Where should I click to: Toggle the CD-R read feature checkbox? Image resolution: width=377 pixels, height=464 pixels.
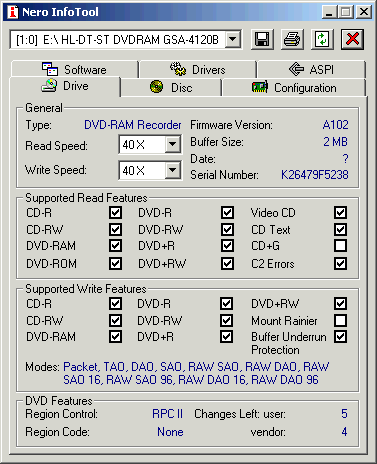pos(115,213)
